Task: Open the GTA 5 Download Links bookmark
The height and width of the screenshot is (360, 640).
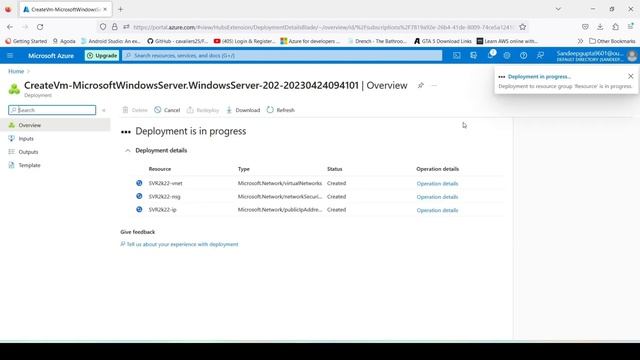Action: 442,41
